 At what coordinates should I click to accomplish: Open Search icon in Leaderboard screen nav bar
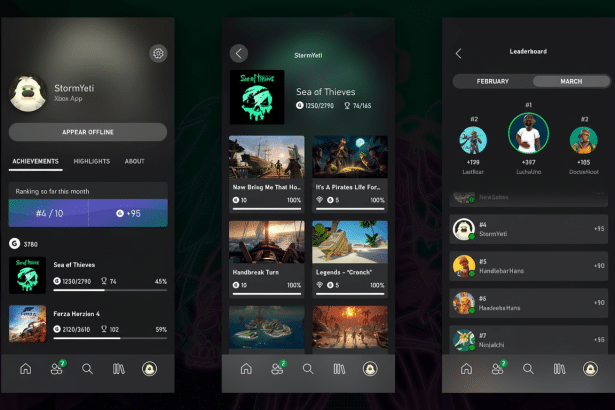point(528,369)
